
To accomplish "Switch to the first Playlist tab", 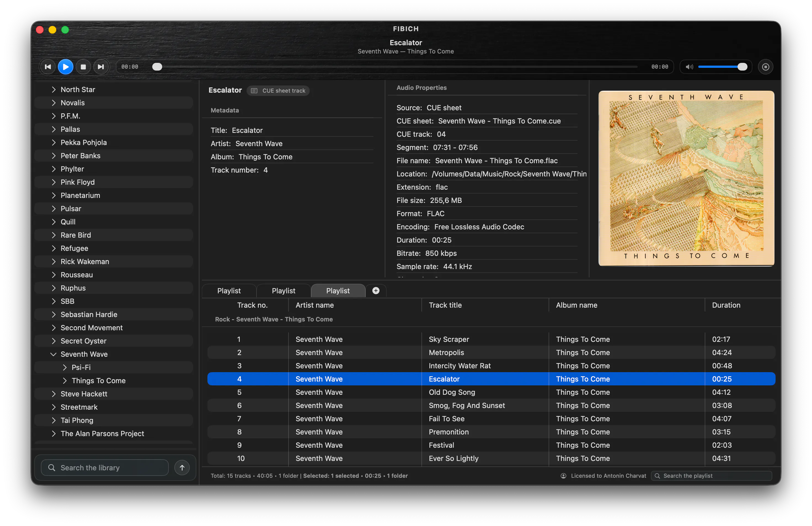I will [x=229, y=291].
